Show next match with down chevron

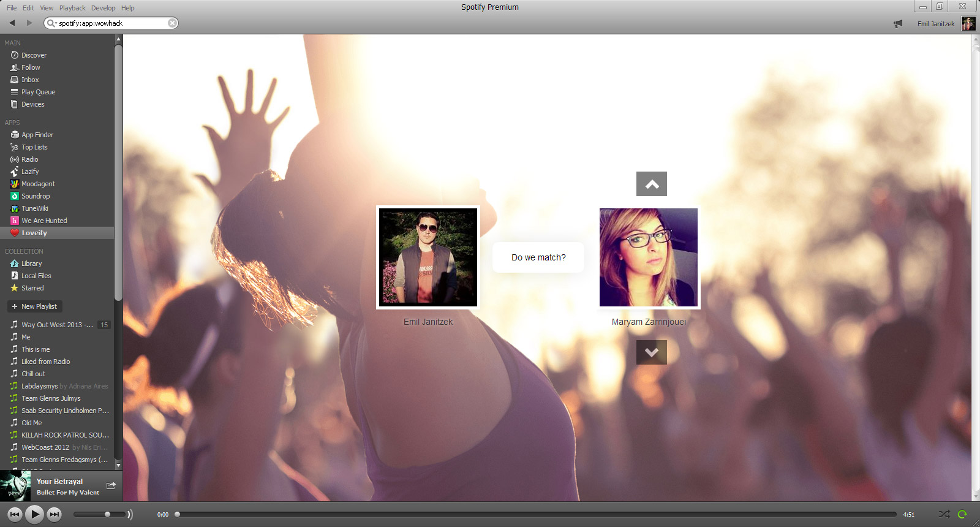(x=652, y=352)
